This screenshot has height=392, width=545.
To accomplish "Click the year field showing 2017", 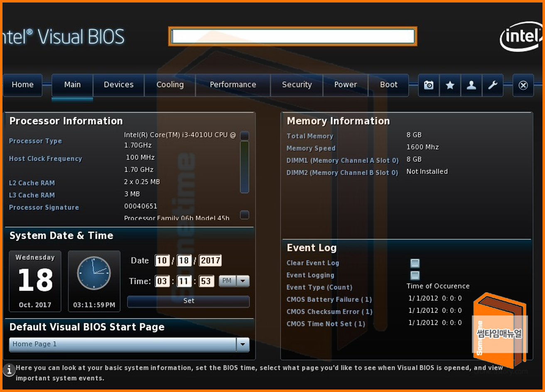I will 210,261.
